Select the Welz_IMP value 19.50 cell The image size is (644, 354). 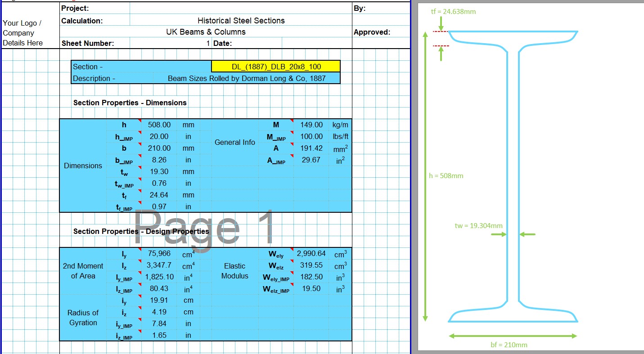[x=312, y=288]
